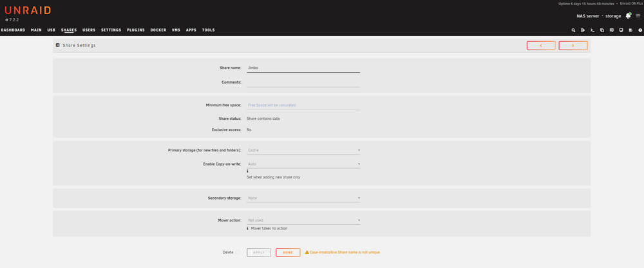Switch to the USB menu
The image size is (644, 268).
(x=52, y=30)
